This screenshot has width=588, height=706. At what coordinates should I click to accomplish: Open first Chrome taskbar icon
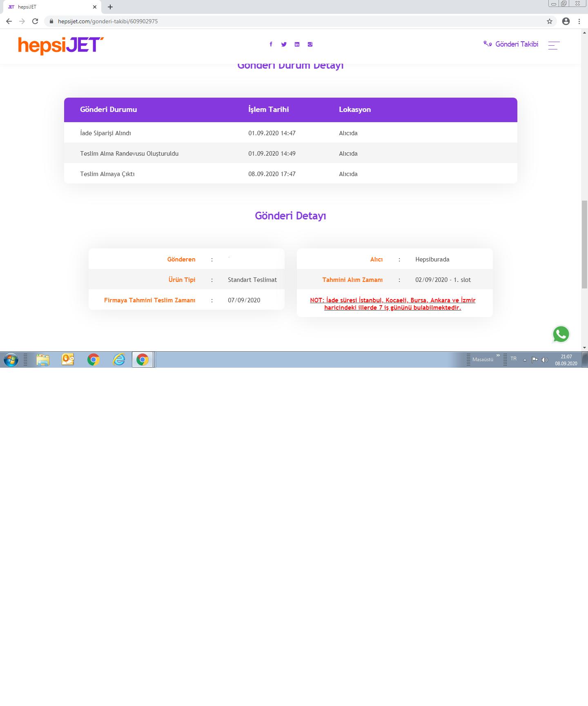94,360
